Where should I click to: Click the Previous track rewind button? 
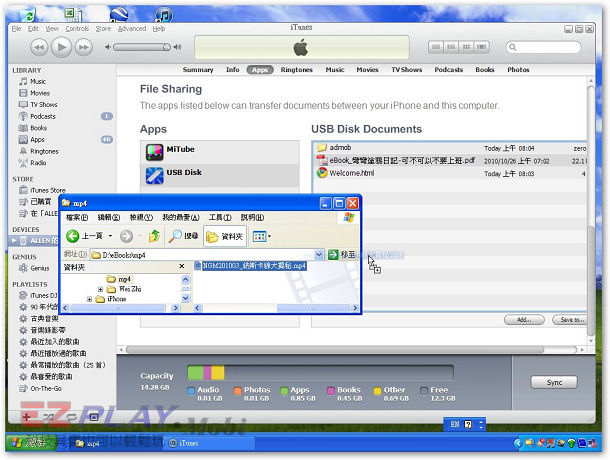tap(39, 47)
